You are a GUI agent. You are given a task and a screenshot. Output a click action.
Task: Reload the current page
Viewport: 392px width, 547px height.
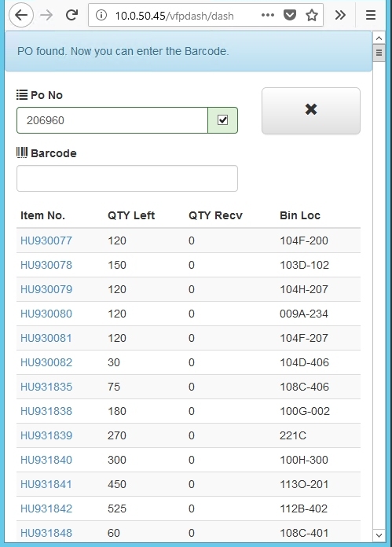tap(71, 15)
